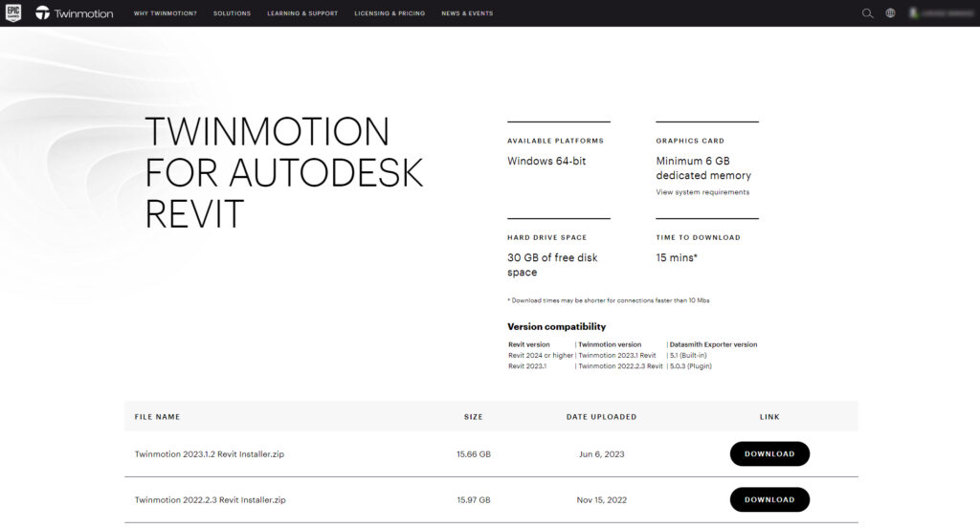Click the Twinmotion for Autodesk Revit heading
Image resolution: width=980 pixels, height=529 pixels.
[x=283, y=172]
